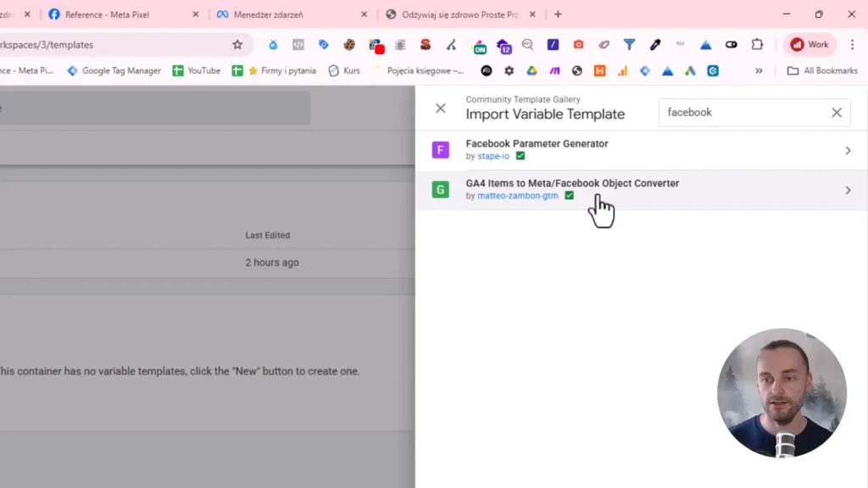The image size is (868, 488).
Task: Close the Menedżer zdarzeń tab
Action: pos(364,14)
